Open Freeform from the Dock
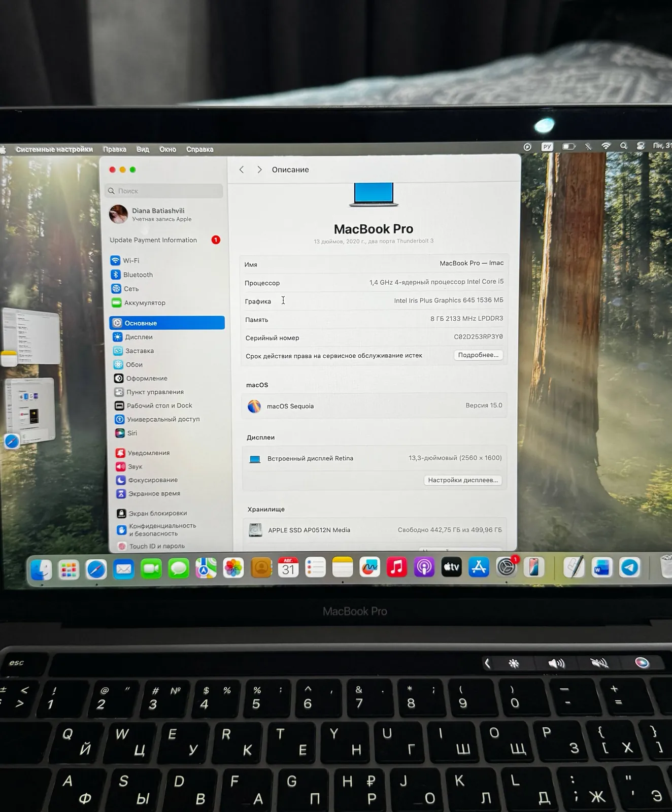Screen dimensions: 672x812 coord(369,567)
